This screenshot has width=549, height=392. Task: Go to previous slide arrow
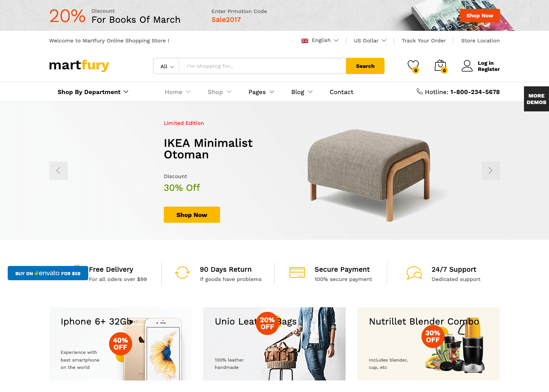pyautogui.click(x=59, y=171)
